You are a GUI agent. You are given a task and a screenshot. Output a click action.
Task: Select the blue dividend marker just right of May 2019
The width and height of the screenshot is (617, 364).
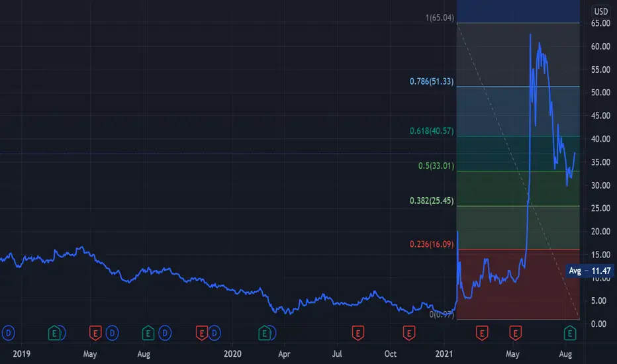(x=112, y=334)
